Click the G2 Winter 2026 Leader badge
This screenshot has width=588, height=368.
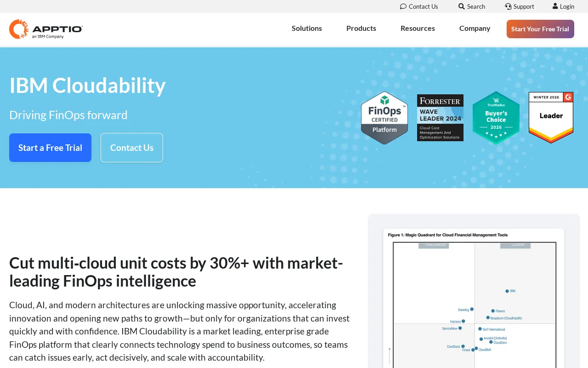coord(551,117)
